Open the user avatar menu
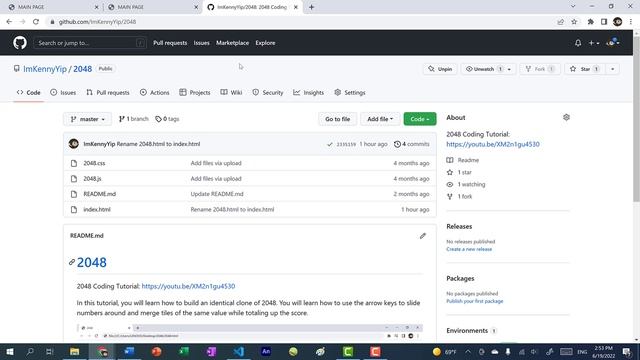Screen dimensions: 640x360 [613, 42]
